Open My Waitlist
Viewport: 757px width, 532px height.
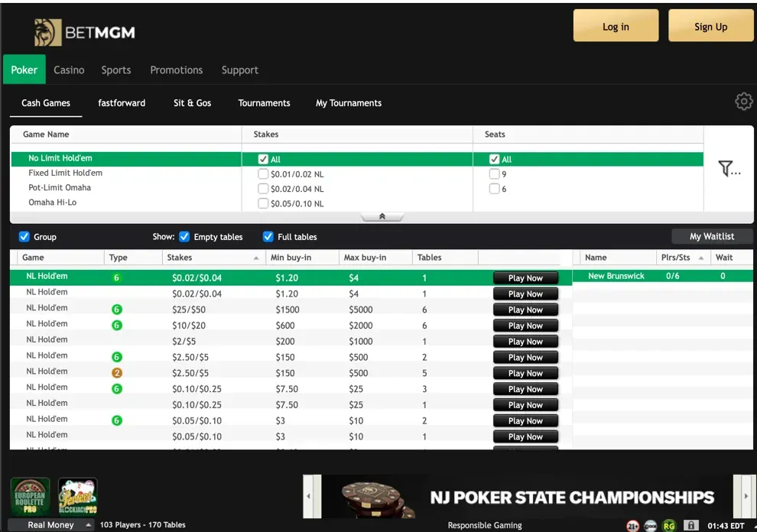[x=711, y=237]
